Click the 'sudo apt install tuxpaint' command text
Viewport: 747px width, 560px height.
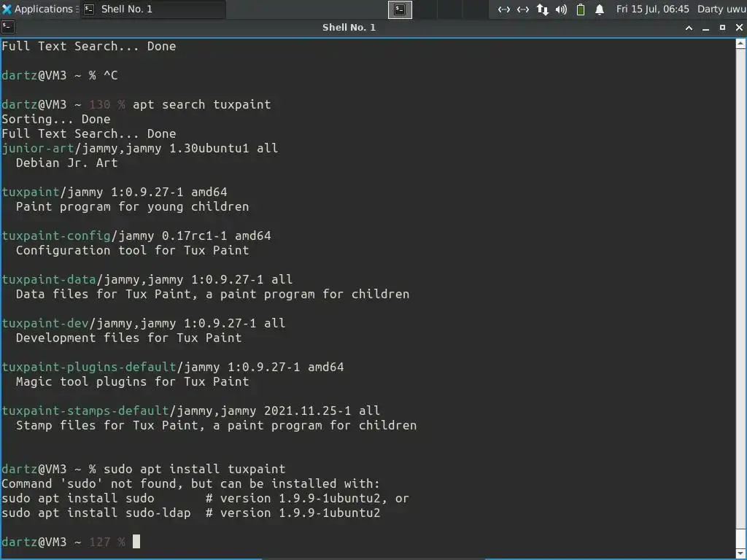[194, 469]
